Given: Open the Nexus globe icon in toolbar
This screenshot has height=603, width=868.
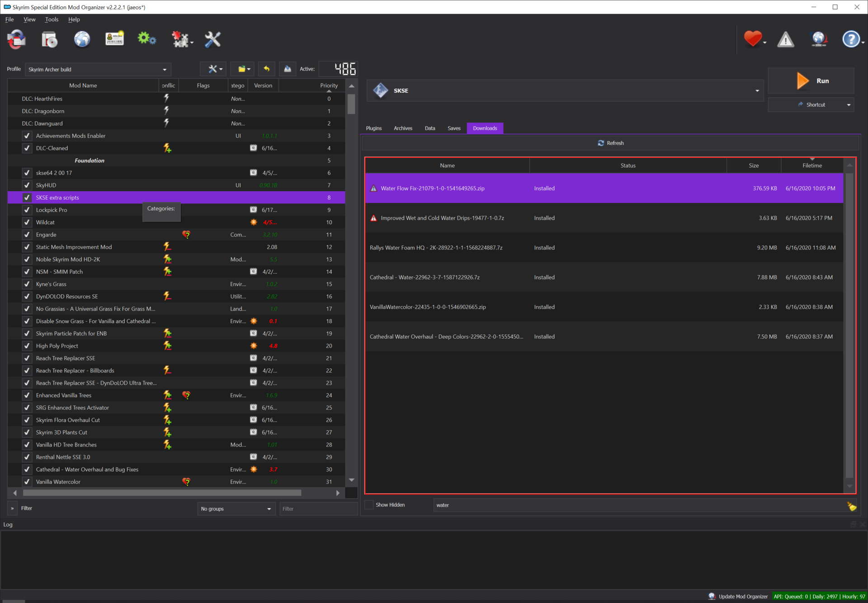Looking at the screenshot, I should click(82, 39).
